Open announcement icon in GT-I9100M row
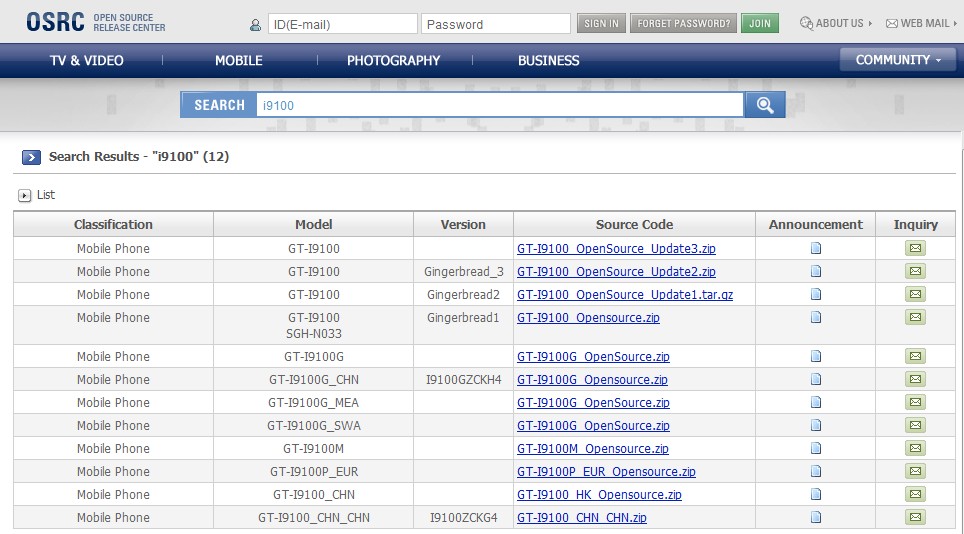Image resolution: width=964 pixels, height=534 pixels. pyautogui.click(x=816, y=448)
